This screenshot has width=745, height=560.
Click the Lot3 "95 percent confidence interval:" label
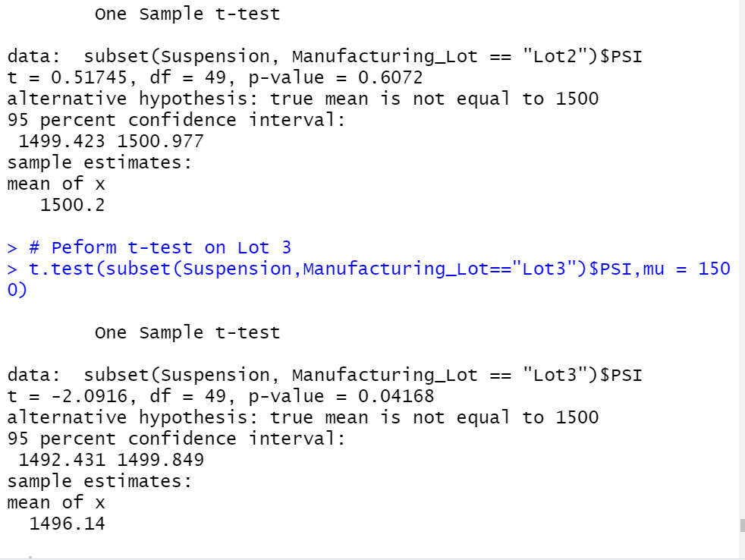(x=176, y=439)
